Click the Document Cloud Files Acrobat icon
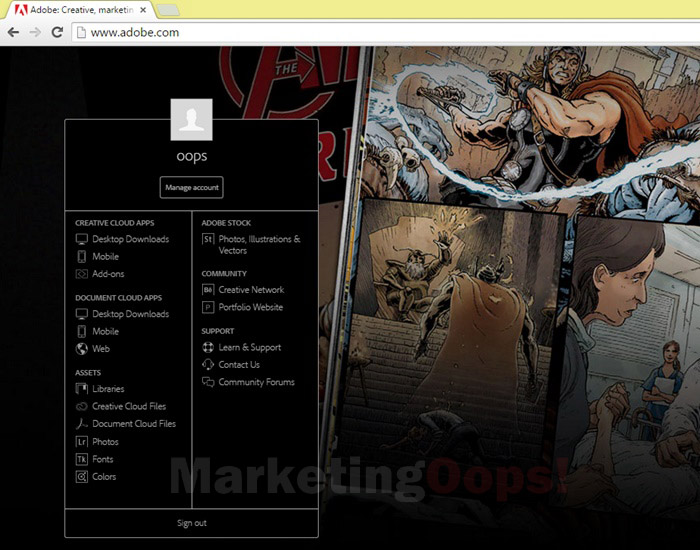The width and height of the screenshot is (700, 550). click(82, 424)
